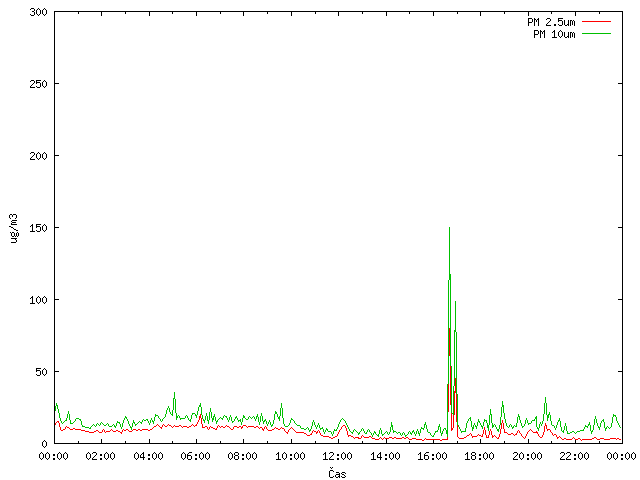Click the "PM 2.5um" legend label
Image resolution: width=640 pixels, height=480 pixels.
(551, 22)
